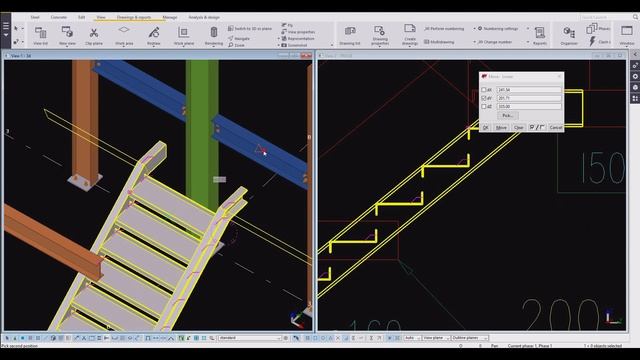The width and height of the screenshot is (640, 360).
Task: Click the Multidrawing command
Action: click(x=439, y=42)
